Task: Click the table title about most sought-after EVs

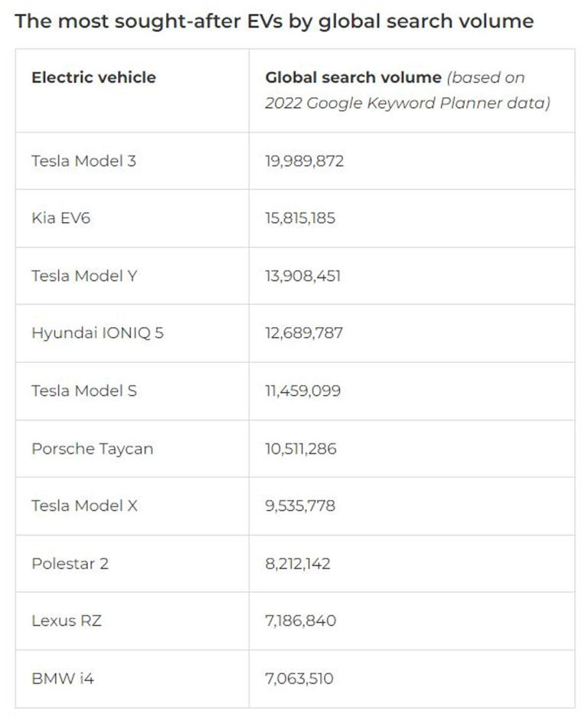Action: [x=273, y=21]
